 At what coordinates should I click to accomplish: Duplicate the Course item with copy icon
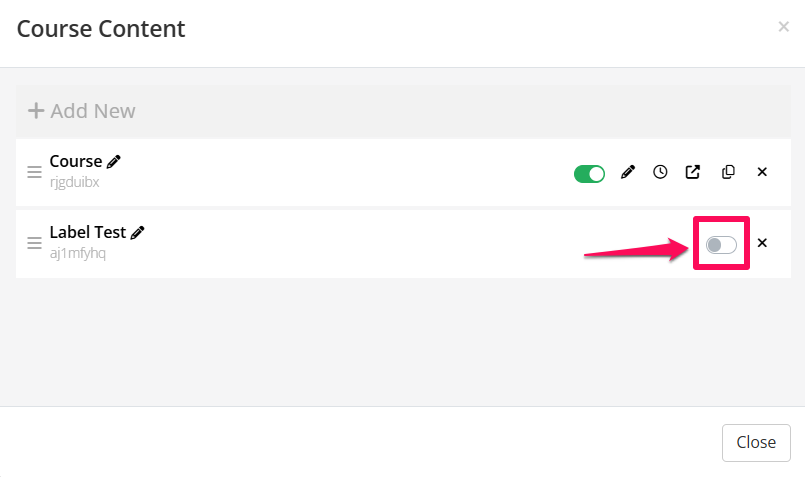728,172
